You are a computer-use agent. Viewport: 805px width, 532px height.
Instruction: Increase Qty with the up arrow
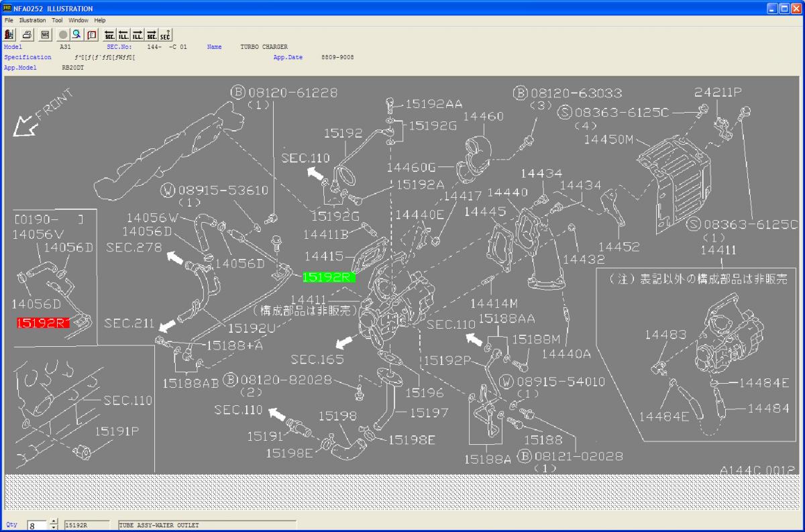pyautogui.click(x=54, y=522)
